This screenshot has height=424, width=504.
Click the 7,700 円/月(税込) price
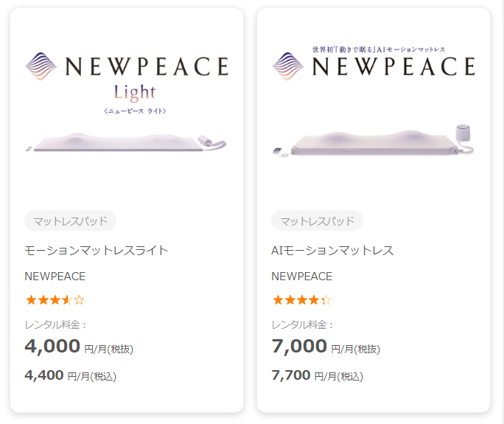318,375
